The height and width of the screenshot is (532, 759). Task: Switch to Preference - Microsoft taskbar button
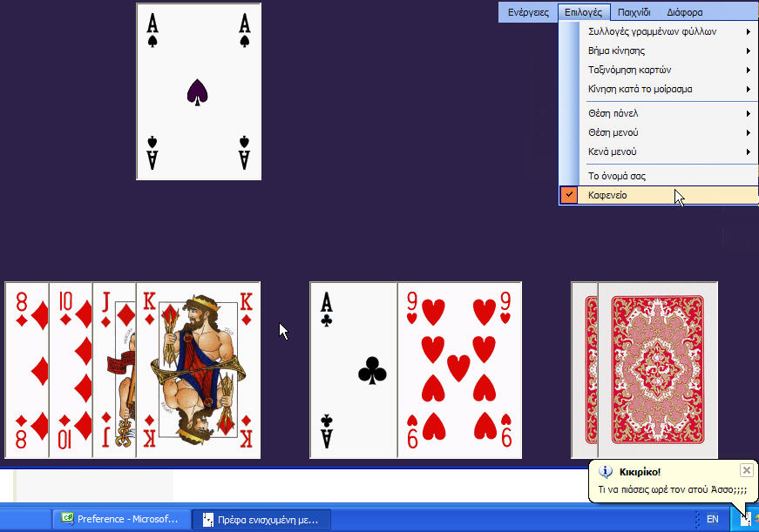tap(120, 519)
